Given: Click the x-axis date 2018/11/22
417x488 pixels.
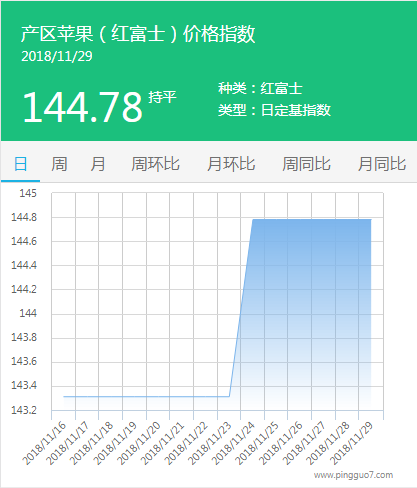Looking at the screenshot, I should click(x=186, y=443).
